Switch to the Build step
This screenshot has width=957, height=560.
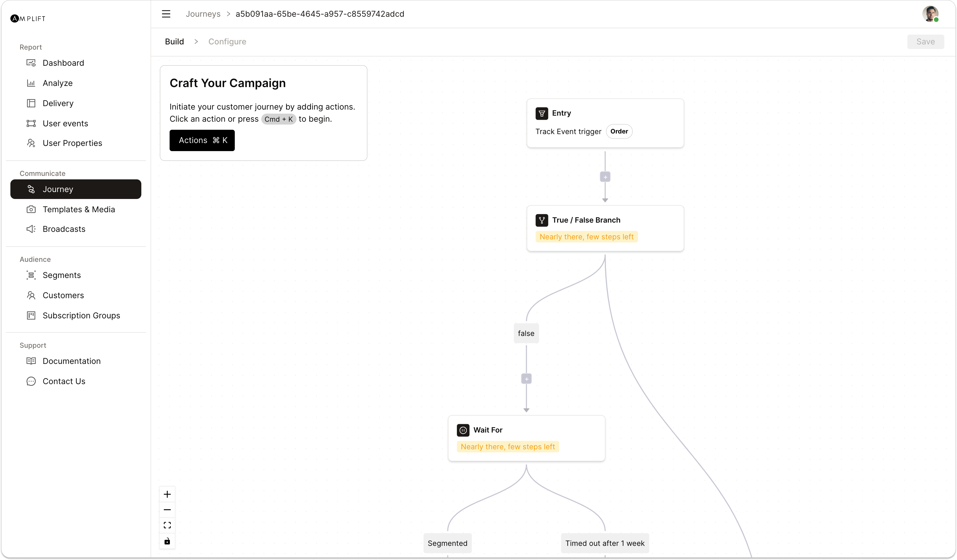[174, 42]
